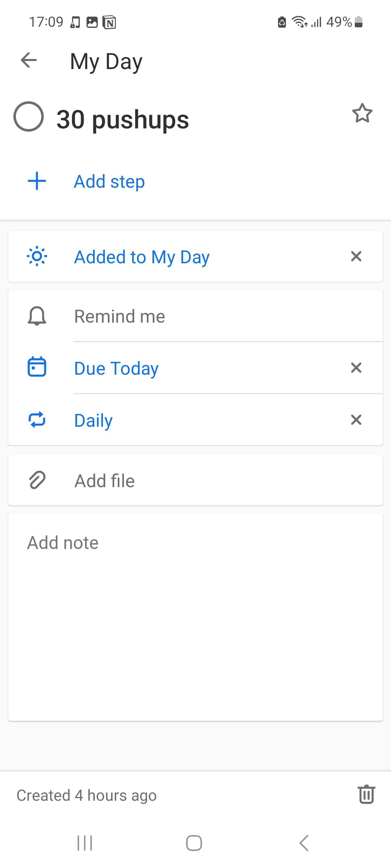Mark 30 pushups as completed
Viewport: 391px width, 868px height.
click(x=29, y=116)
